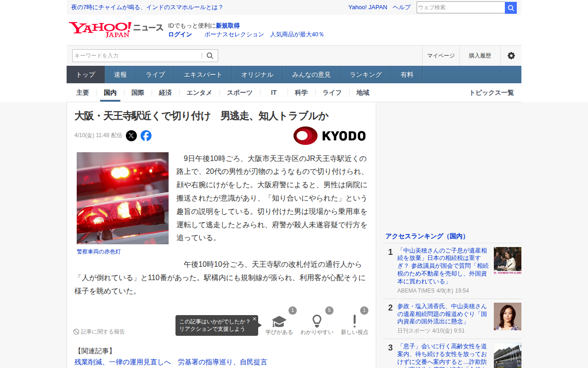
Task: Select the ランキング tab
Action: (x=366, y=75)
